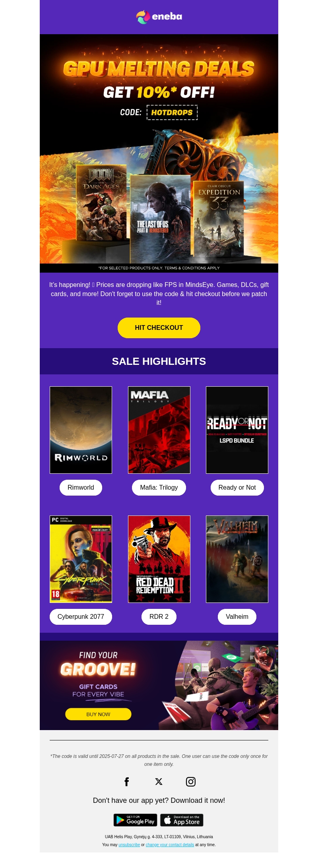The width and height of the screenshot is (318, 868).
Task: Click the HOTDROPS promo code box
Action: (172, 112)
